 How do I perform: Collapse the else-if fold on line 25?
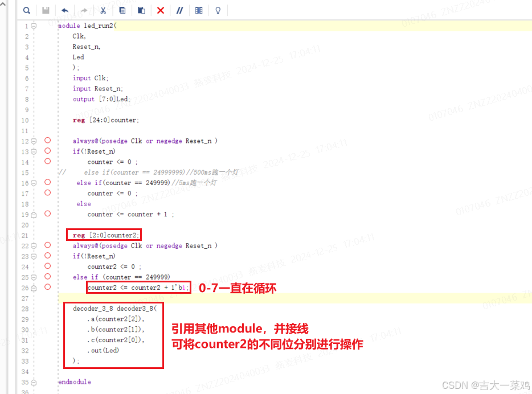click(34, 277)
